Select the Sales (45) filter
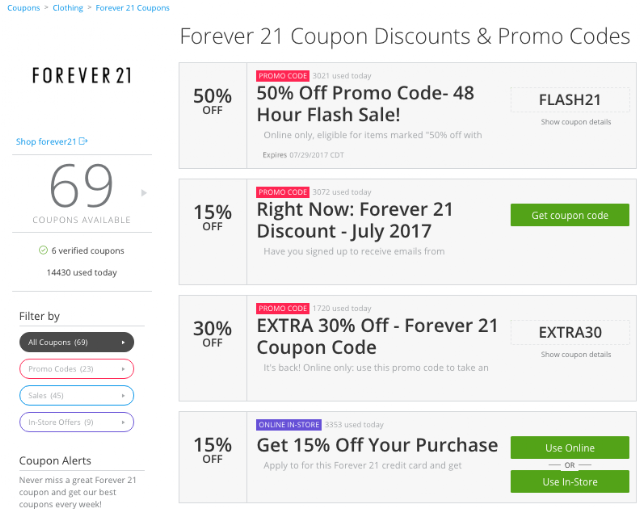The height and width of the screenshot is (509, 640). (75, 395)
